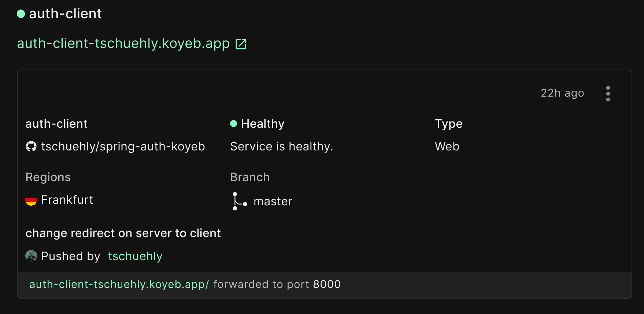Image resolution: width=644 pixels, height=314 pixels.
Task: Open the tschuehly user profile link
Action: (135, 256)
